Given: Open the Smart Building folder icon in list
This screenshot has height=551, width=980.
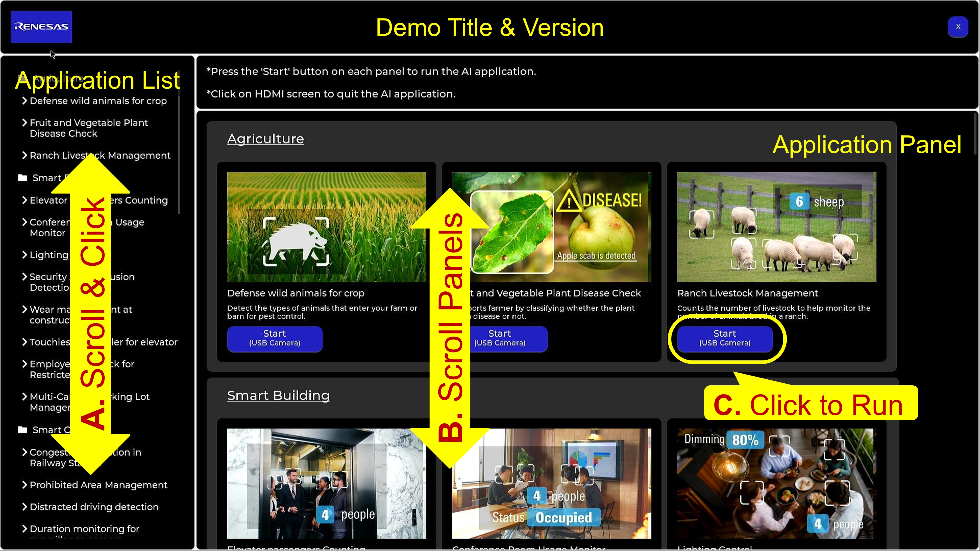Looking at the screenshot, I should click(22, 178).
